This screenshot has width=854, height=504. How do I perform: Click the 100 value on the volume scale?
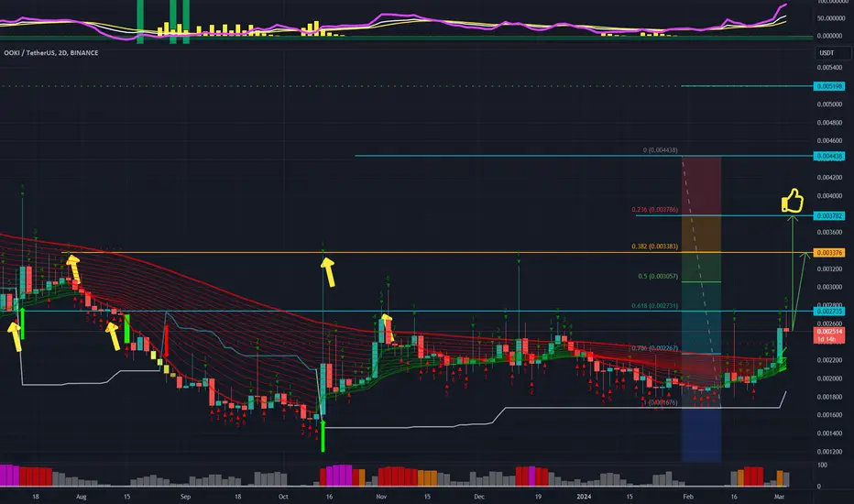822,465
